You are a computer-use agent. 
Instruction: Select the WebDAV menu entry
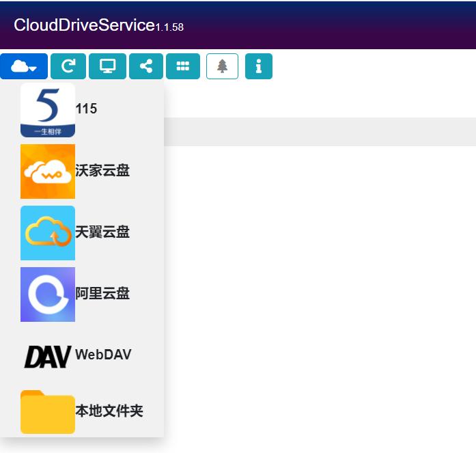pyautogui.click(x=103, y=355)
